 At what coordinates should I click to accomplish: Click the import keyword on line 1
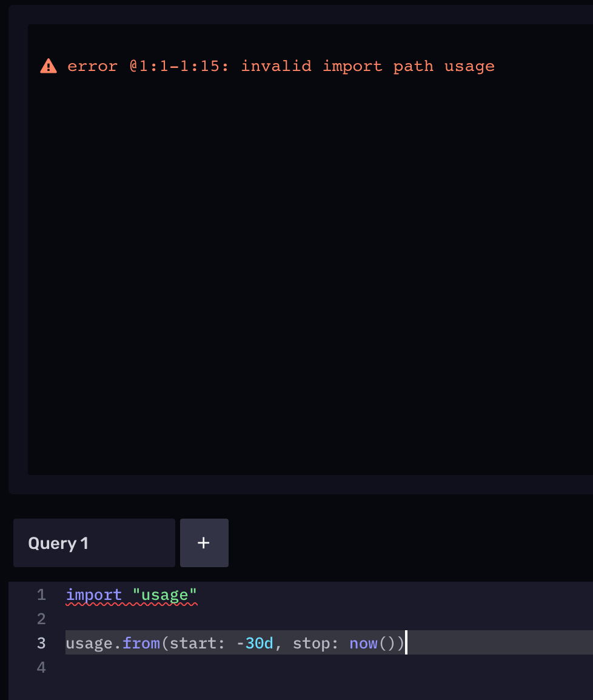(x=93, y=594)
